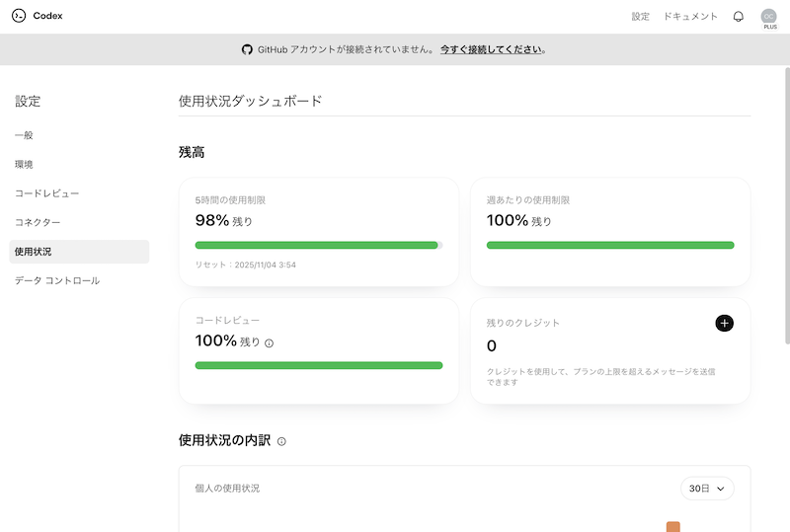This screenshot has width=790, height=532.
Task: Click info icon next to 使用状況の内訳
Action: 281,441
